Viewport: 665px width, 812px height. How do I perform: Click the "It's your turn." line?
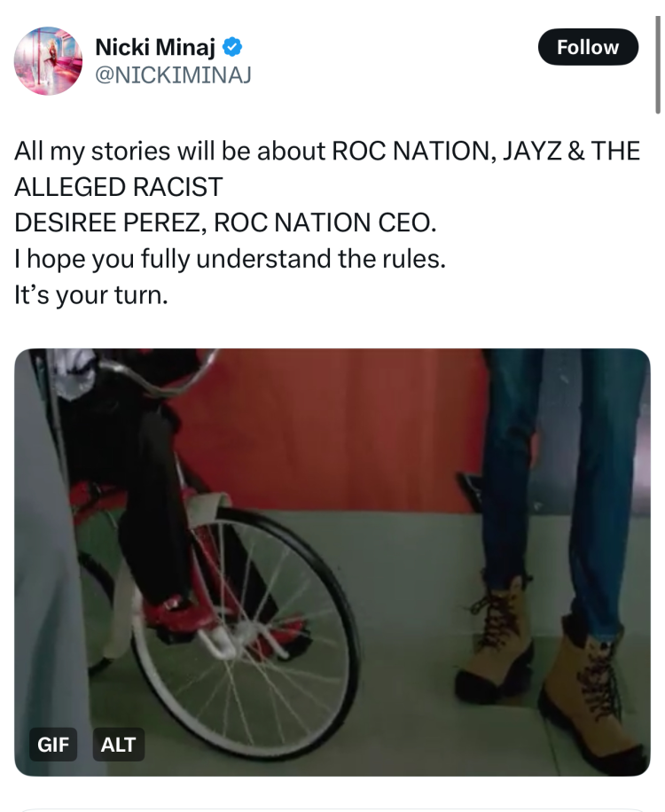tap(90, 296)
